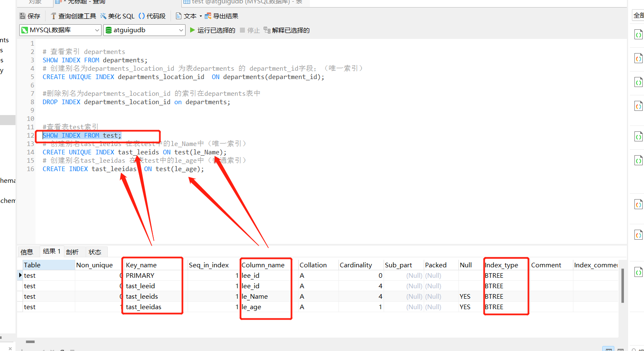
Task: Click the Non_unique column header
Action: pyautogui.click(x=99, y=265)
